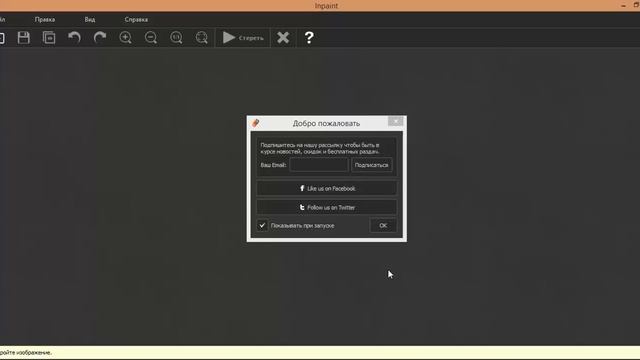640x360 pixels.
Task: Click the Ваш Email input field
Action: click(319, 165)
